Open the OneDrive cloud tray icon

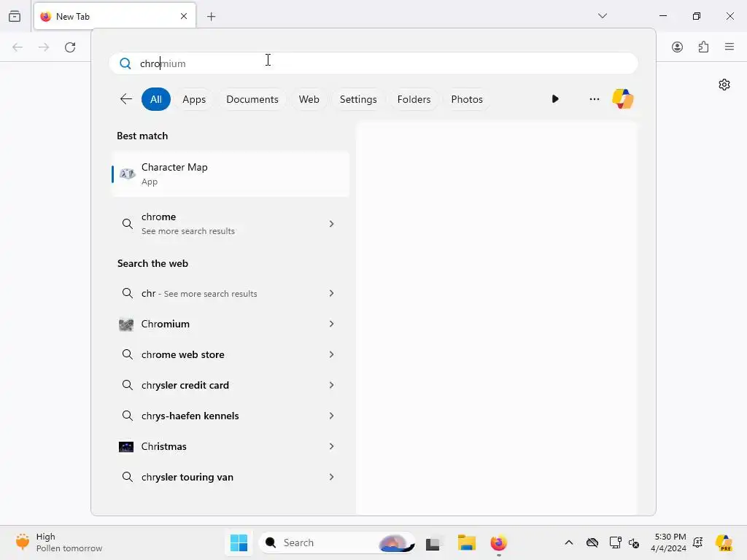coord(592,542)
